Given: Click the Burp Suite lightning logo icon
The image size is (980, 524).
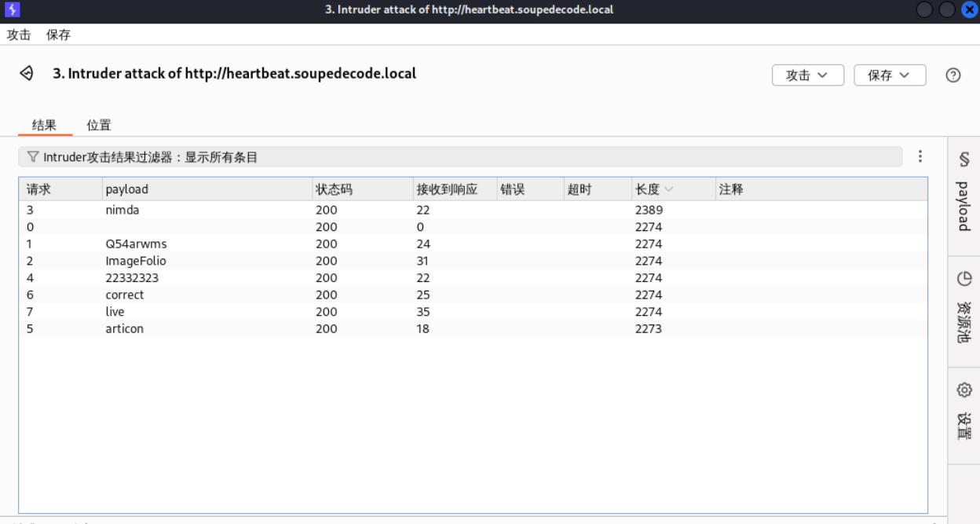Looking at the screenshot, I should 12,10.
